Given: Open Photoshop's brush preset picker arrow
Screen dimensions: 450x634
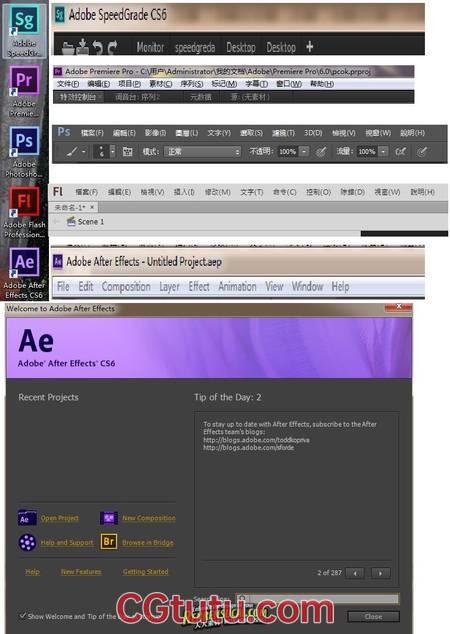Looking at the screenshot, I should coord(113,152).
